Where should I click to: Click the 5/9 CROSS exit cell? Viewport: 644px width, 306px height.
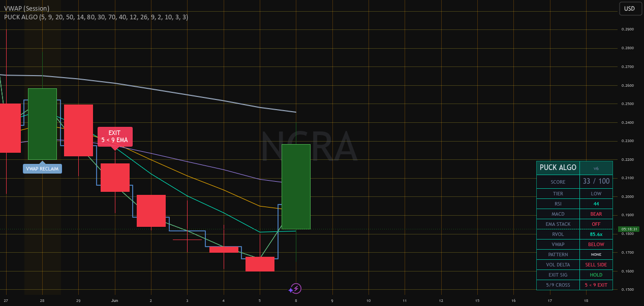click(596, 285)
